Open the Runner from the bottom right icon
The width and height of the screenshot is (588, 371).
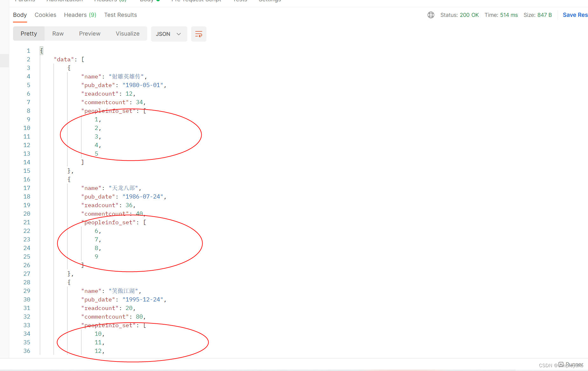(561, 364)
